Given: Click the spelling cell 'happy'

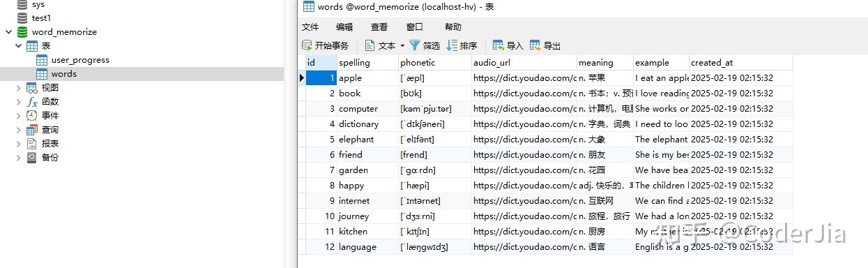Looking at the screenshot, I should click(367, 186).
